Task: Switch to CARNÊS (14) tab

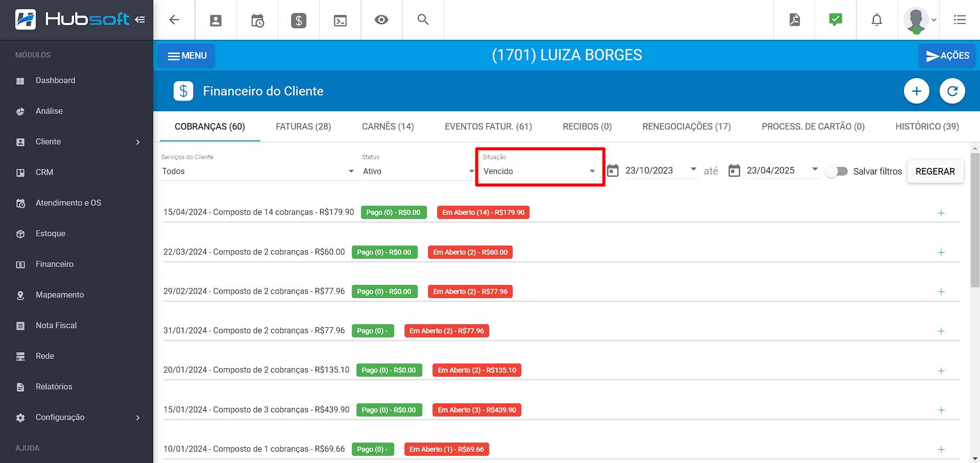Action: point(388,127)
